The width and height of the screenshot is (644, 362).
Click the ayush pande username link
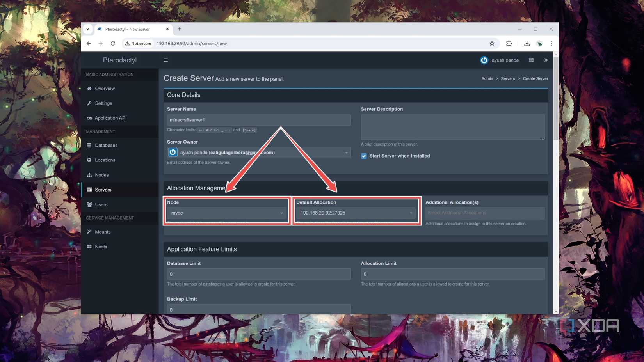click(x=505, y=60)
